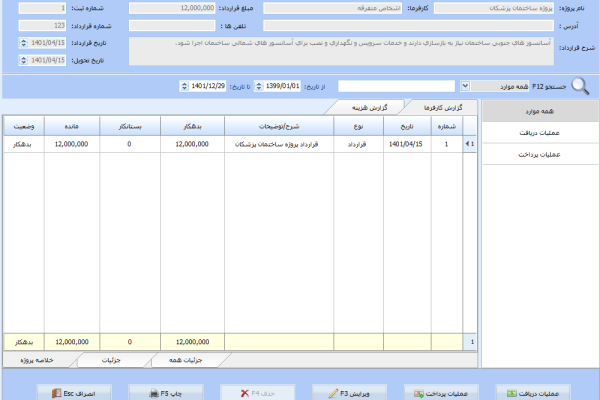This screenshot has height=400, width=600.
Task: Click the نام پروژه field
Action: click(494, 8)
